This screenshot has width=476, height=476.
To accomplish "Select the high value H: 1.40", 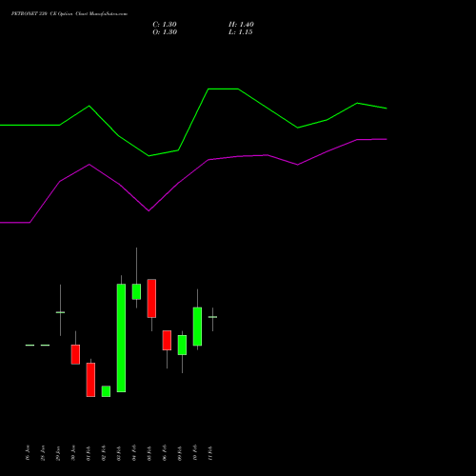I will click(x=241, y=25).
